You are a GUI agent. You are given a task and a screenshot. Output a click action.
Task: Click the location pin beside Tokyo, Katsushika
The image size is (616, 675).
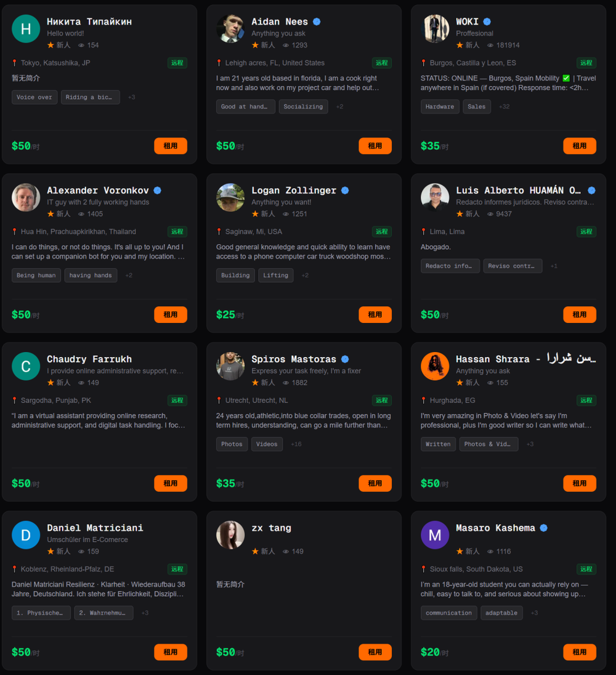pos(15,63)
